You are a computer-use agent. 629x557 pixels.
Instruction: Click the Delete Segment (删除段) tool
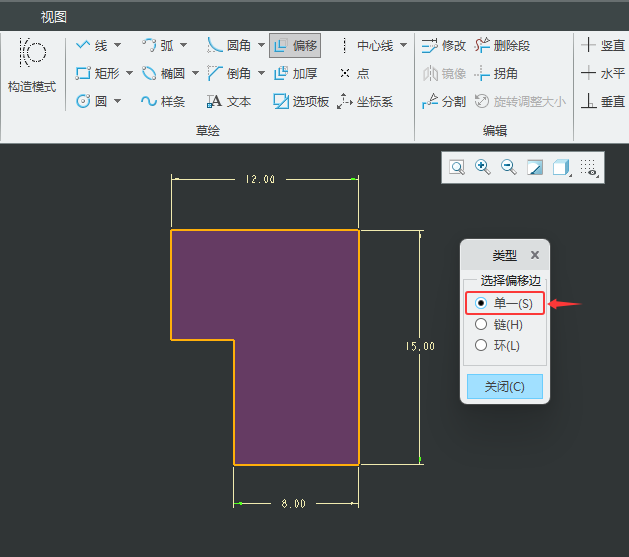[502, 45]
